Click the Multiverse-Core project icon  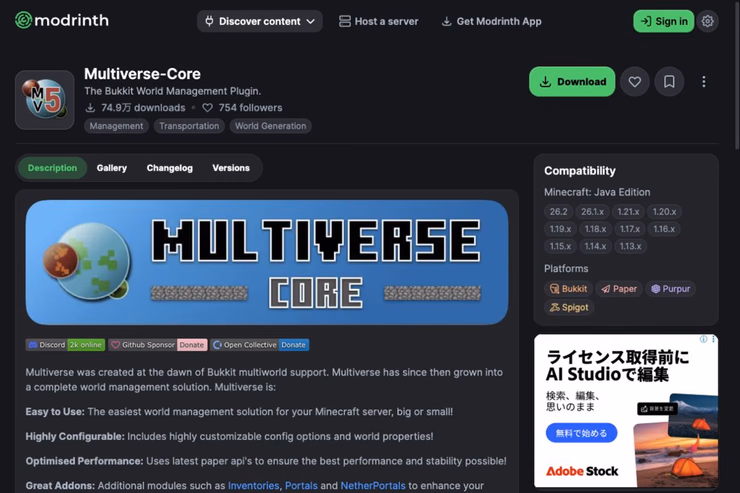tap(45, 100)
